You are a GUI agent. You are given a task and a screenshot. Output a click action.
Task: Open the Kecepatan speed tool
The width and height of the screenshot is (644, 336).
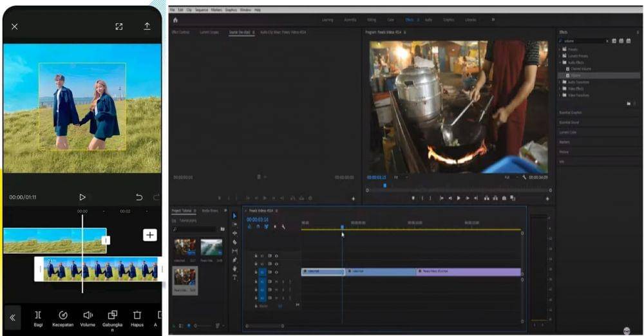tap(62, 315)
